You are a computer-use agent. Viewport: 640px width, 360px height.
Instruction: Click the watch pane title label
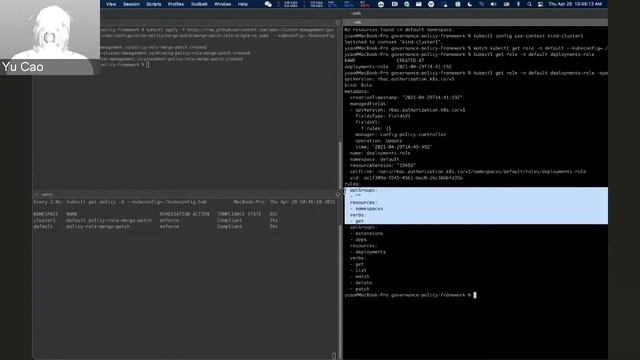point(47,194)
